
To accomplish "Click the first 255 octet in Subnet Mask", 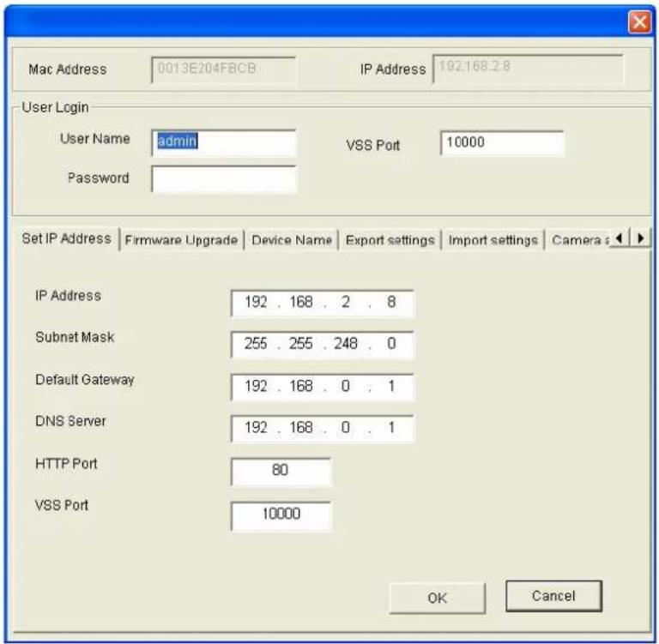I will (256, 344).
